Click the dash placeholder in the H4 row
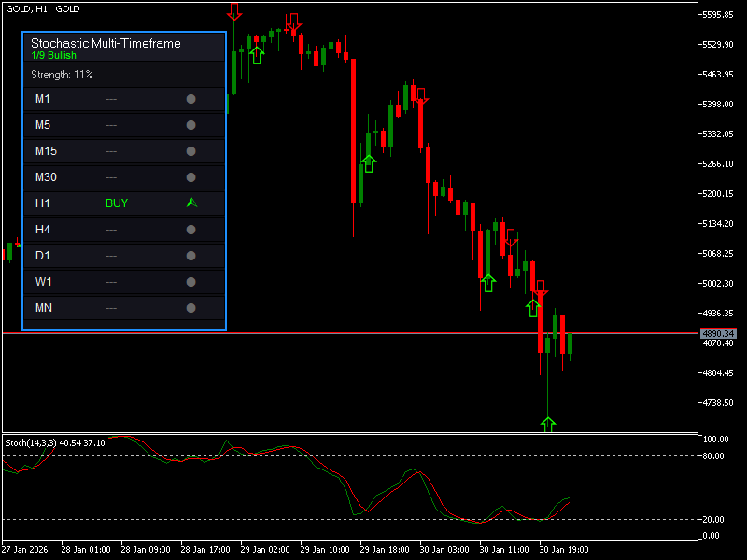 point(111,230)
